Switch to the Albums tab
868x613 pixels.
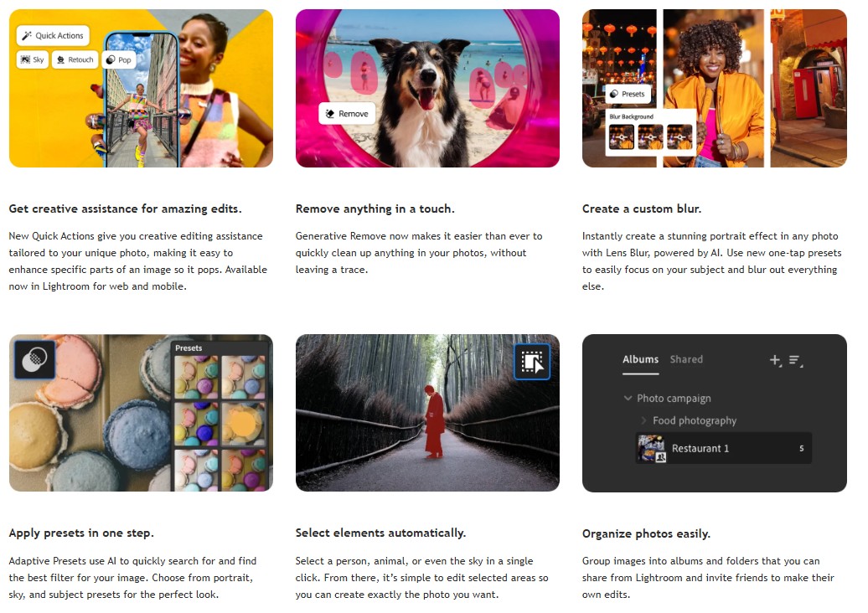tap(640, 359)
